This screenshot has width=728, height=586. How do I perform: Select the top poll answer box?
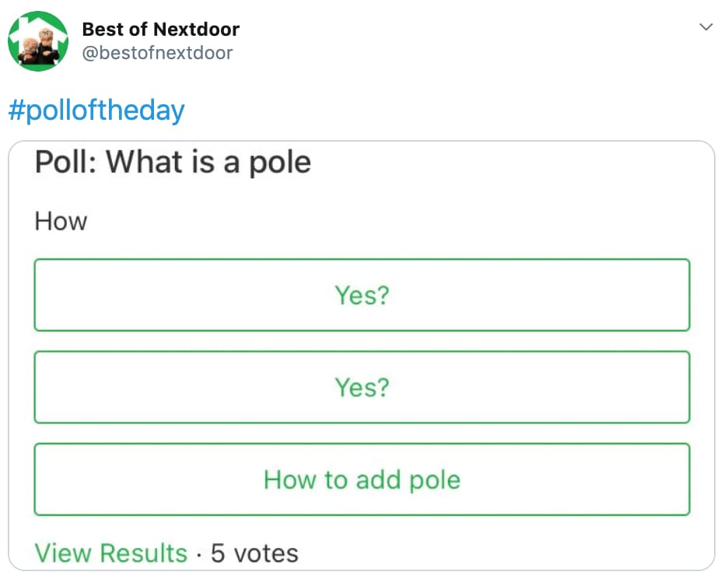point(362,296)
